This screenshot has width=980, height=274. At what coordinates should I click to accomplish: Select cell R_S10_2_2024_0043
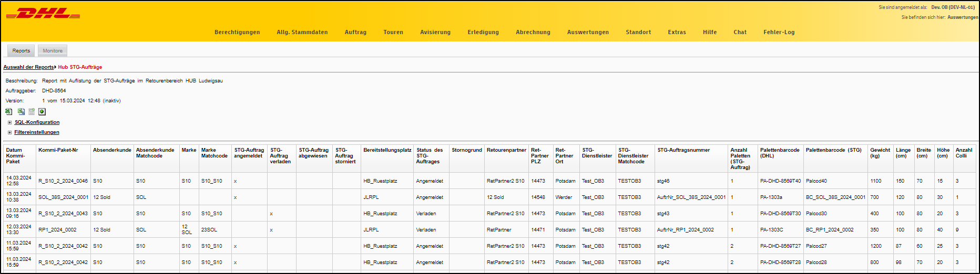(63, 214)
